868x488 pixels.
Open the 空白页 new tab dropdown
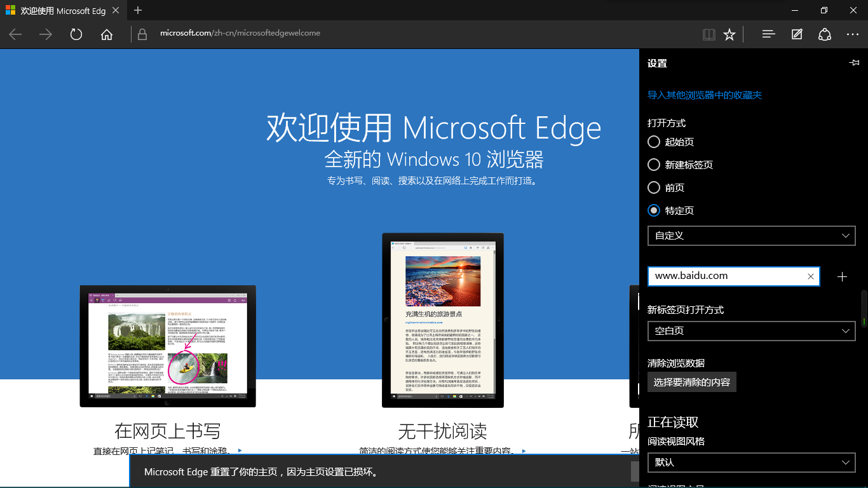point(751,331)
